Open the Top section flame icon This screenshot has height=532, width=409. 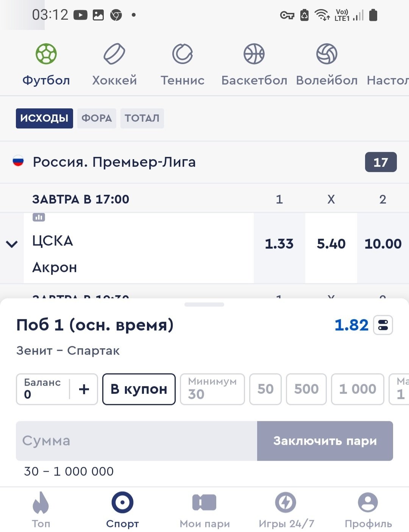pyautogui.click(x=41, y=503)
